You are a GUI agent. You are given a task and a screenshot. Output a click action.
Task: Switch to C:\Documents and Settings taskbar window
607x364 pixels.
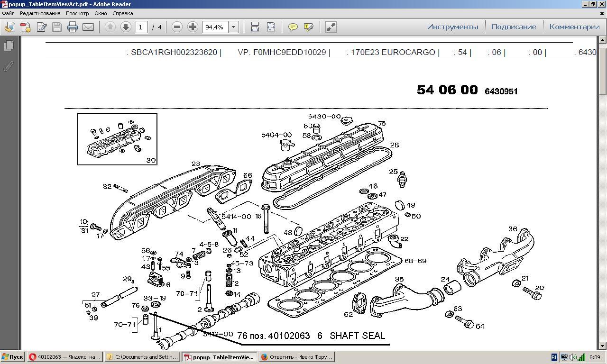(x=142, y=357)
